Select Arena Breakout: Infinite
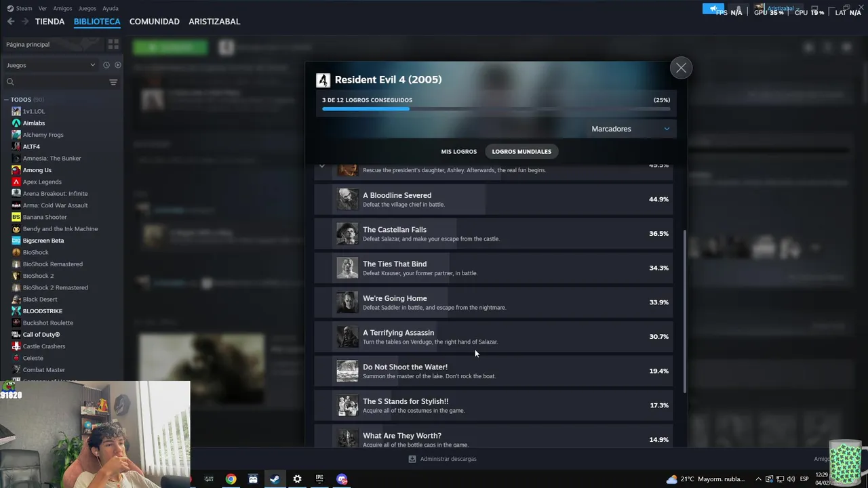 (x=55, y=193)
